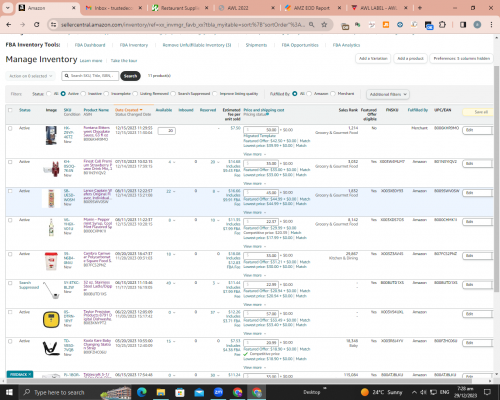Expand View more for Cambro Camwear row

255,275
